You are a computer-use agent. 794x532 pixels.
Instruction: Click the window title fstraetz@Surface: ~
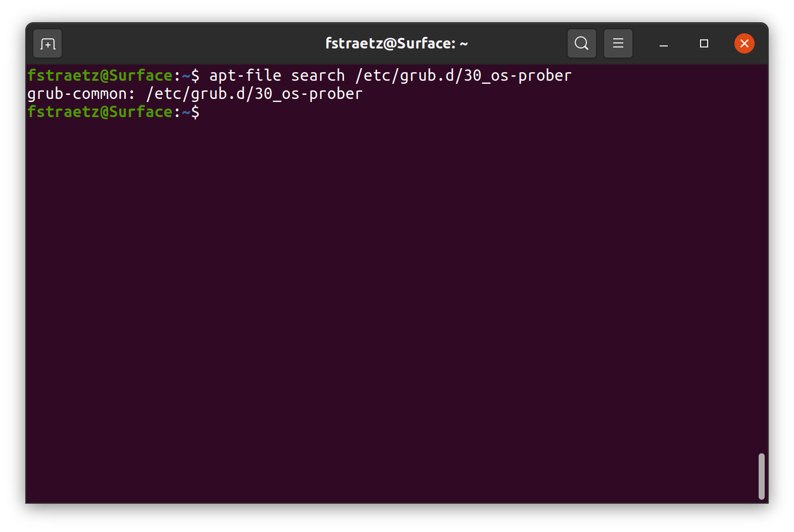coord(396,43)
